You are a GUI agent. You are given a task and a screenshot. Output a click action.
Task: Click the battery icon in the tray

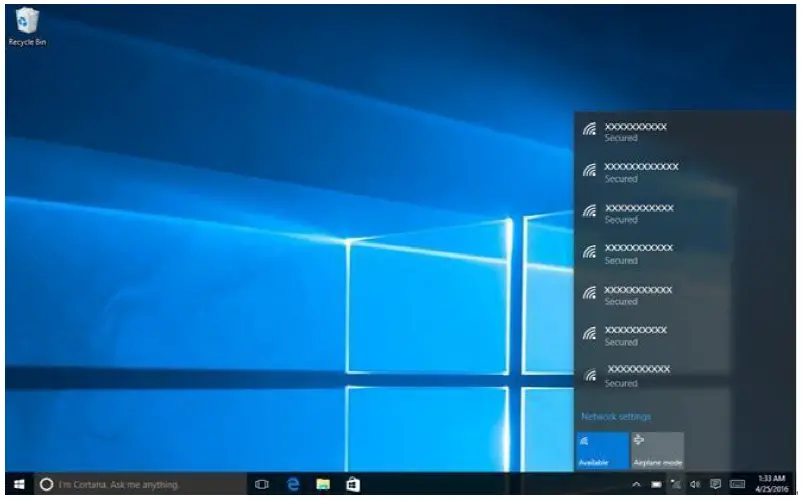pos(656,484)
